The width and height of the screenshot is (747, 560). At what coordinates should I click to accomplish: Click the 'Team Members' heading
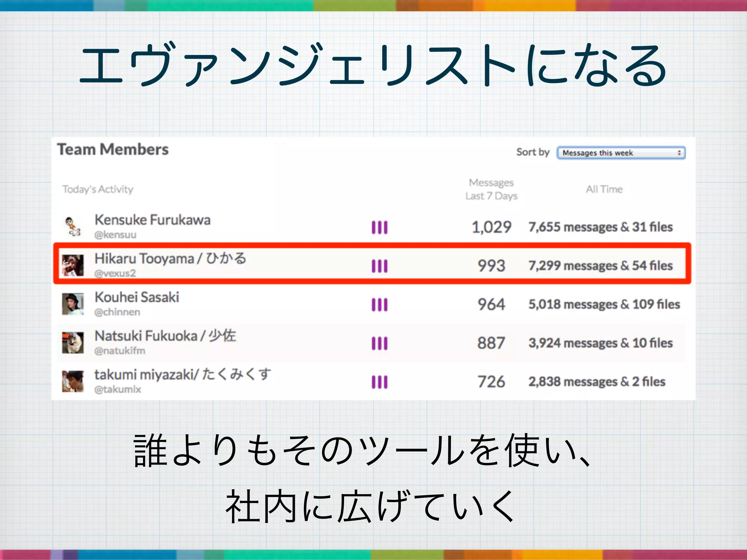click(113, 149)
